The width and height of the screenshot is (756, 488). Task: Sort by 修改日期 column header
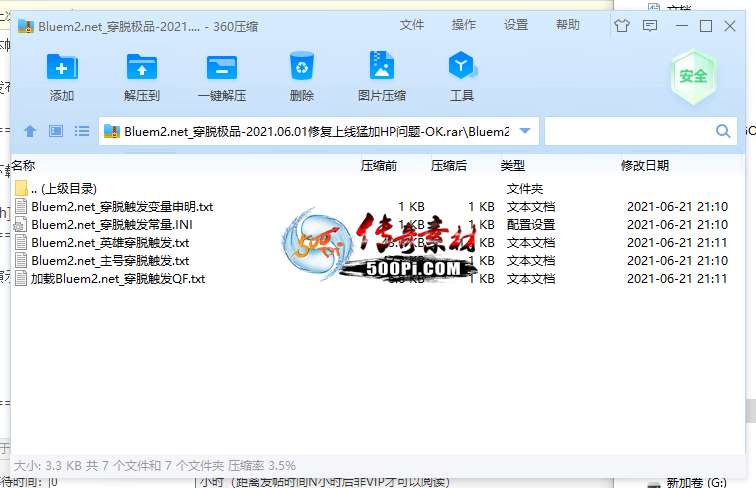pos(645,166)
